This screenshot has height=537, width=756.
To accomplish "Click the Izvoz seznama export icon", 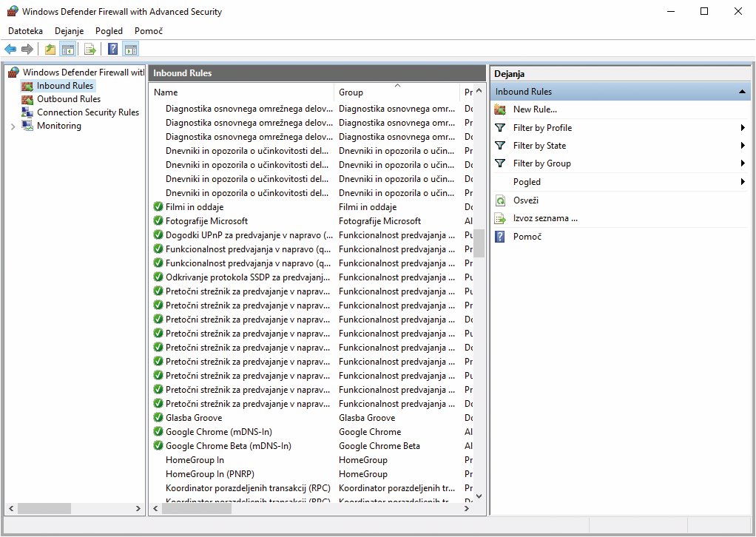I will (501, 218).
